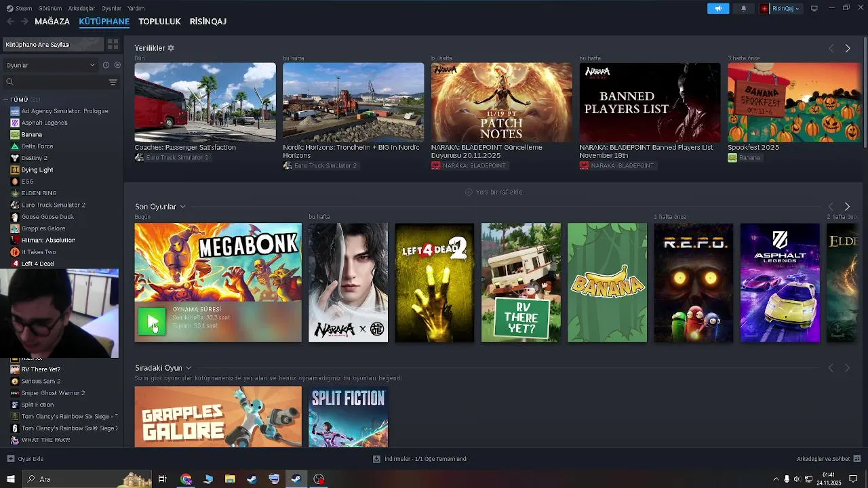Click the taskbar Ara search box
This screenshot has width=868, height=488.
click(x=87, y=479)
